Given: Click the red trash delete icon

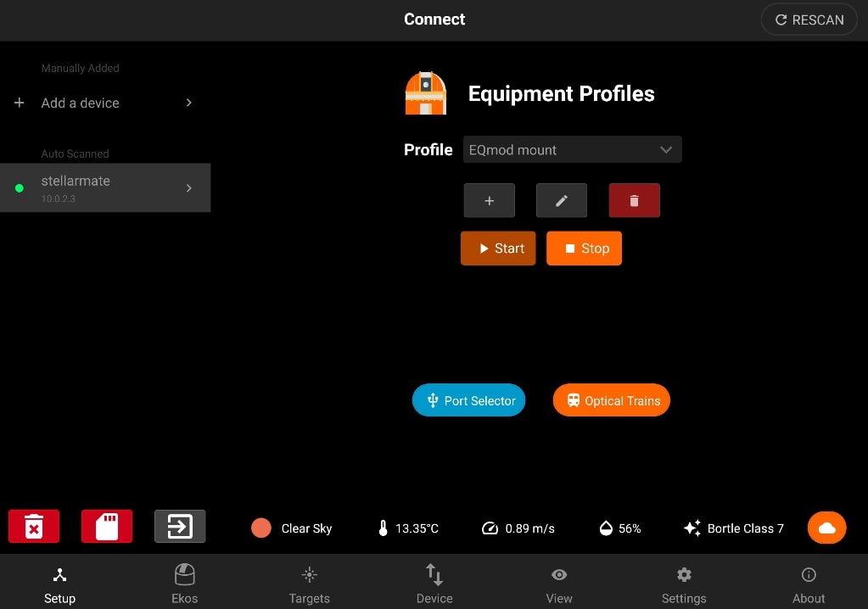Looking at the screenshot, I should [x=34, y=526].
